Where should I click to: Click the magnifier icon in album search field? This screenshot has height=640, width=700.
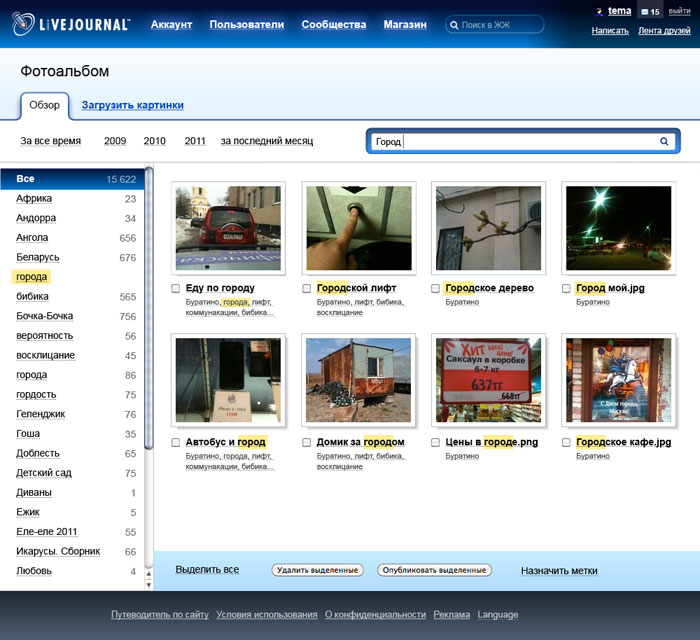(664, 142)
